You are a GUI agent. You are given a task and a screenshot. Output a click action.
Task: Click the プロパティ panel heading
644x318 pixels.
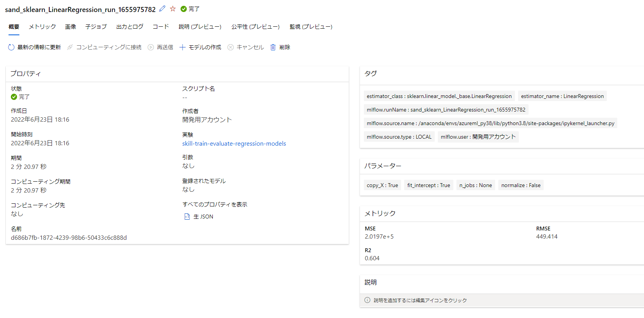[x=26, y=74]
